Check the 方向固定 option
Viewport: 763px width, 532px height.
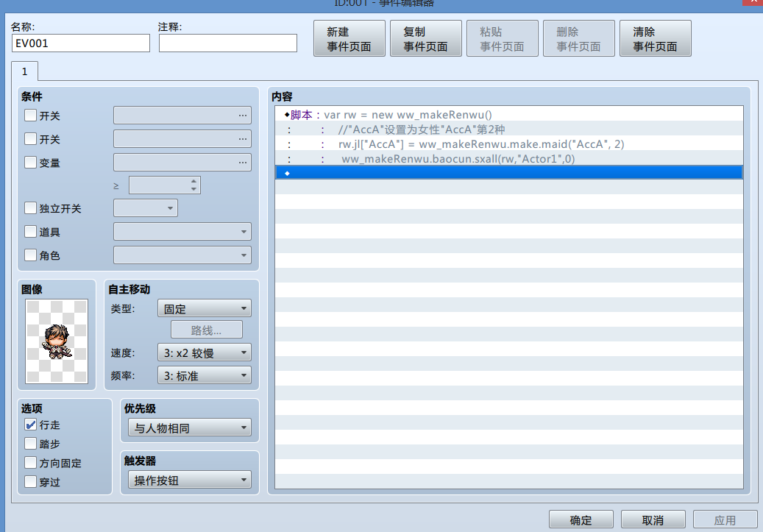click(x=30, y=462)
